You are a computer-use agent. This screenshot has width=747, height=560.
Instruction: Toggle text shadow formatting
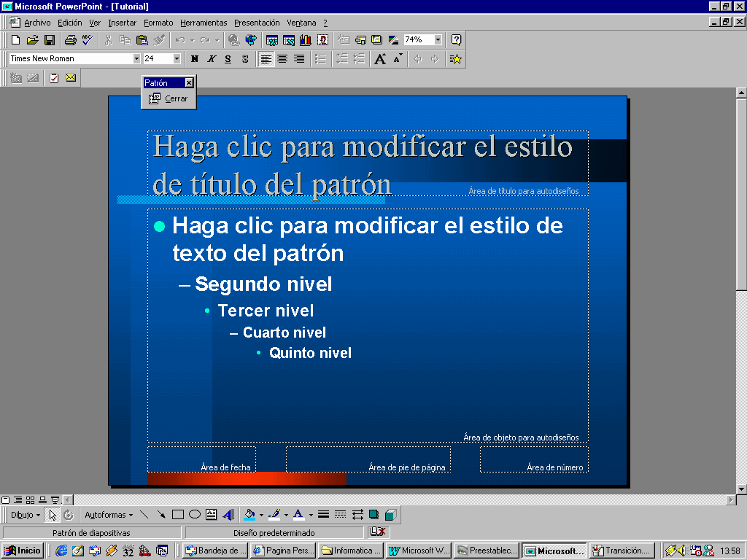coord(245,59)
